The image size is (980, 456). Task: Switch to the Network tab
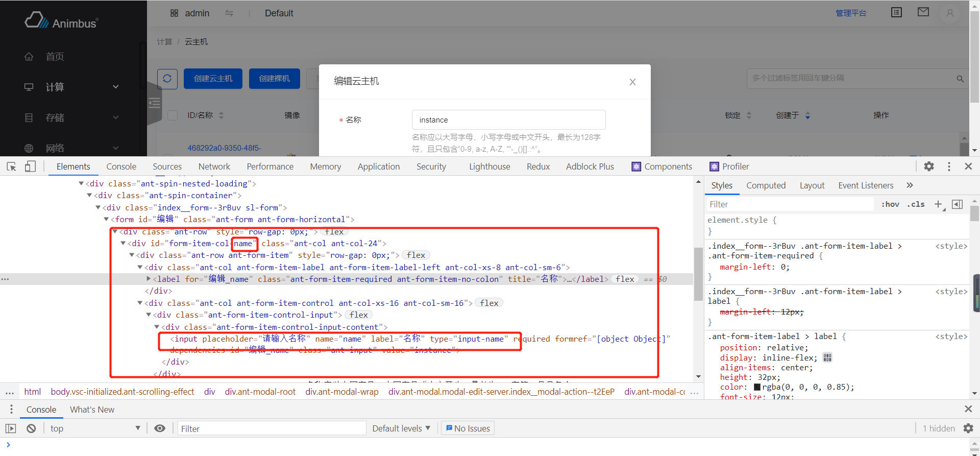[x=214, y=166]
